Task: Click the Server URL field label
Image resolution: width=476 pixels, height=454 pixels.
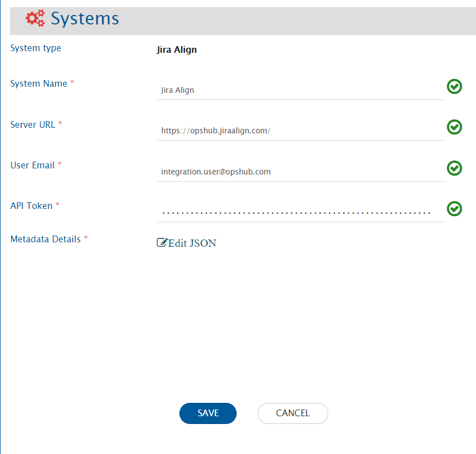Action: [33, 124]
